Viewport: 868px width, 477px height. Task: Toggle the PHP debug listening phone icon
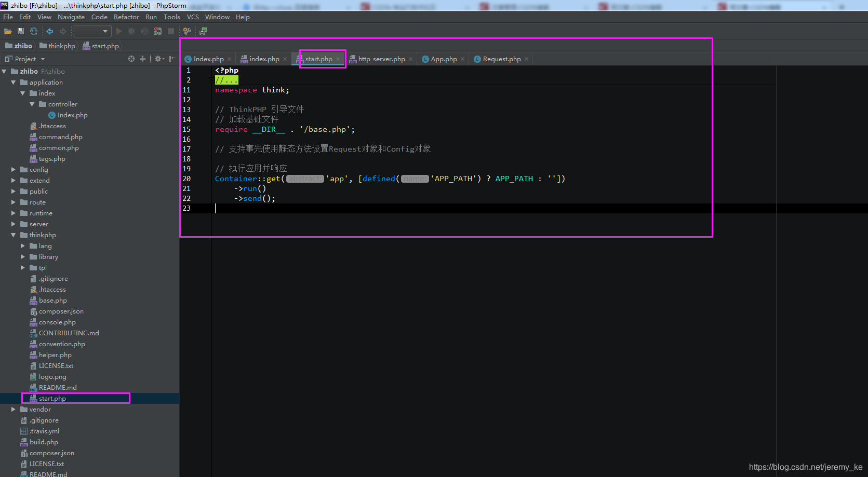click(158, 31)
